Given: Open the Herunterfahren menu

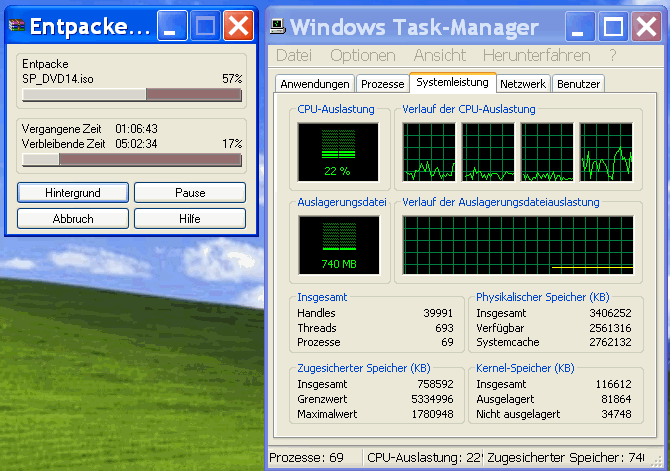Looking at the screenshot, I should (537, 56).
